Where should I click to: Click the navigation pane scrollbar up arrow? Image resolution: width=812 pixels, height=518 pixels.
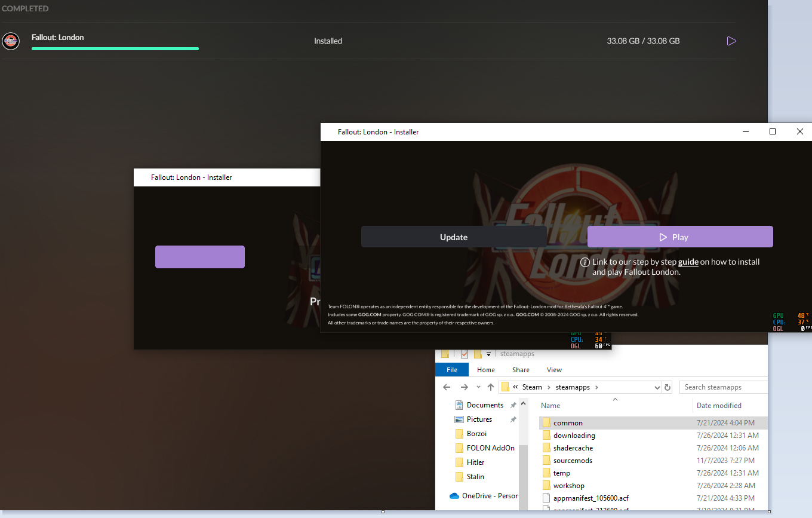524,404
